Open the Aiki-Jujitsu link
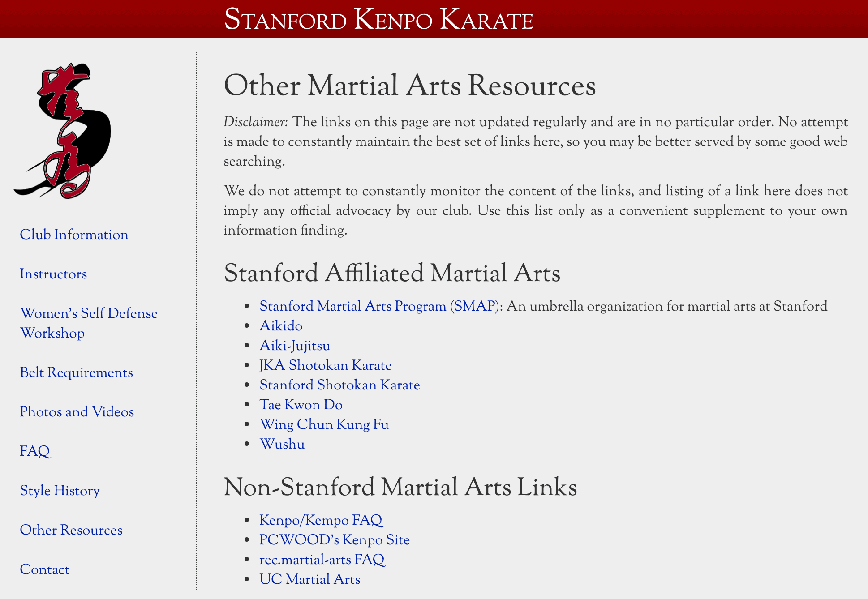 tap(295, 346)
